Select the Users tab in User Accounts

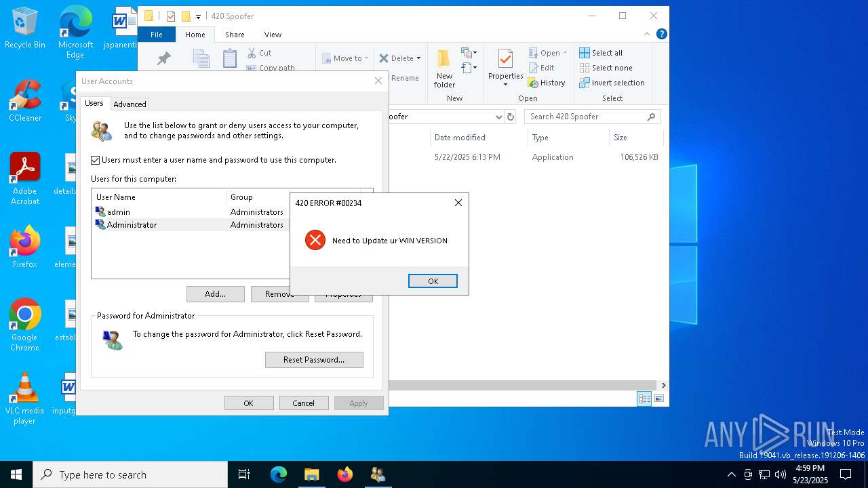94,103
